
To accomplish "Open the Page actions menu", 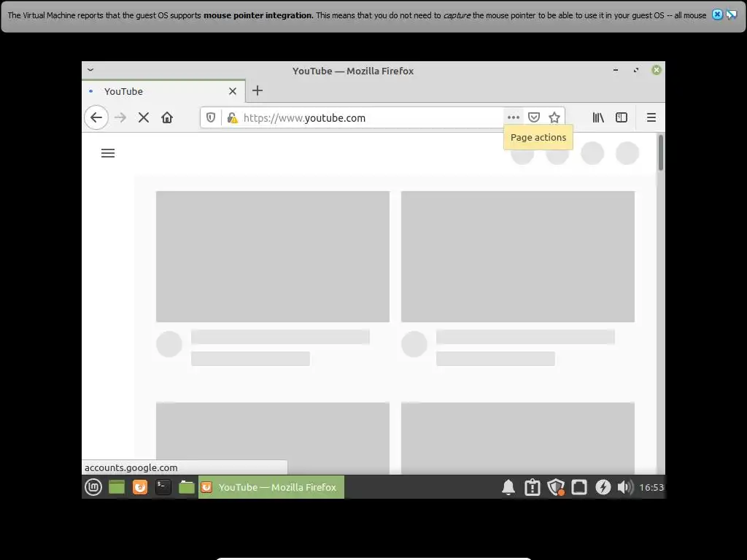I will tap(513, 117).
